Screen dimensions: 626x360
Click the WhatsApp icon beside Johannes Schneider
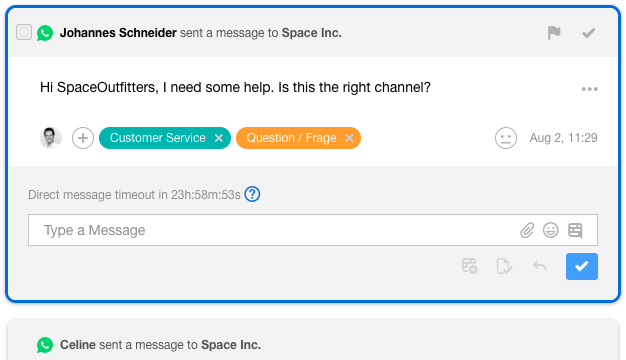pos(45,33)
